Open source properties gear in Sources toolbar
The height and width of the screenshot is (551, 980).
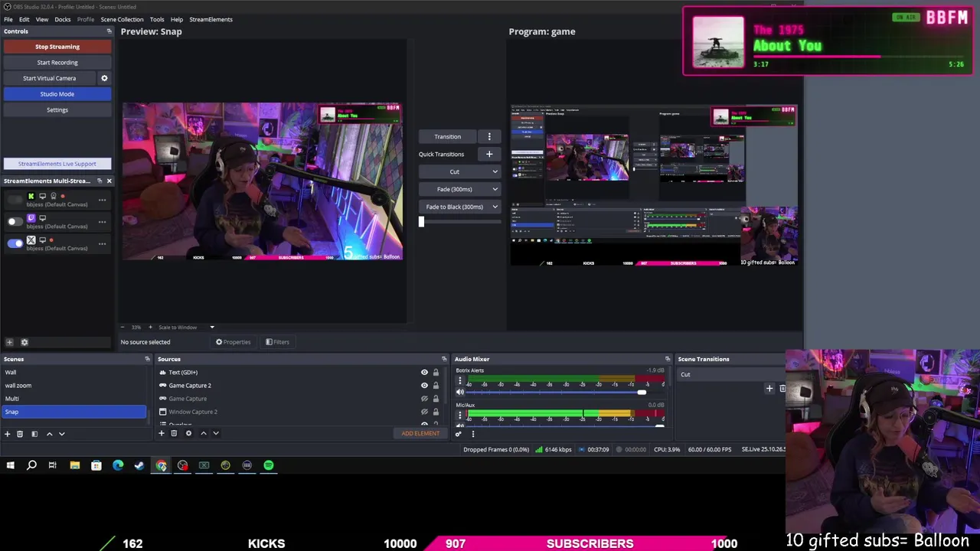tap(188, 433)
